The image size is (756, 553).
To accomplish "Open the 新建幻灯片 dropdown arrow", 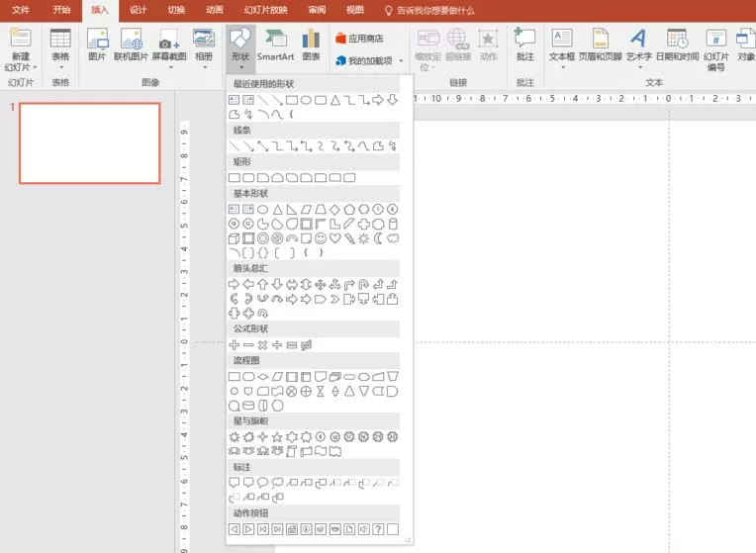I will [35, 67].
